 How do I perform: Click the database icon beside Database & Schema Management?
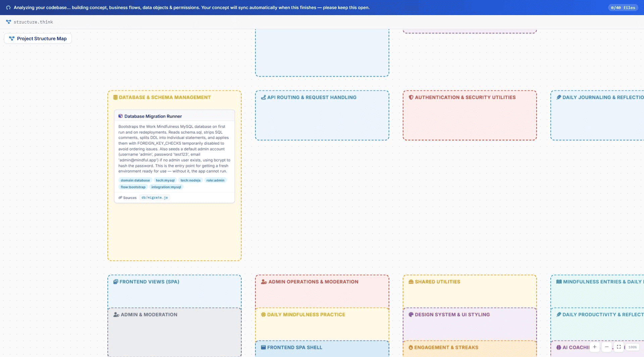pos(115,97)
